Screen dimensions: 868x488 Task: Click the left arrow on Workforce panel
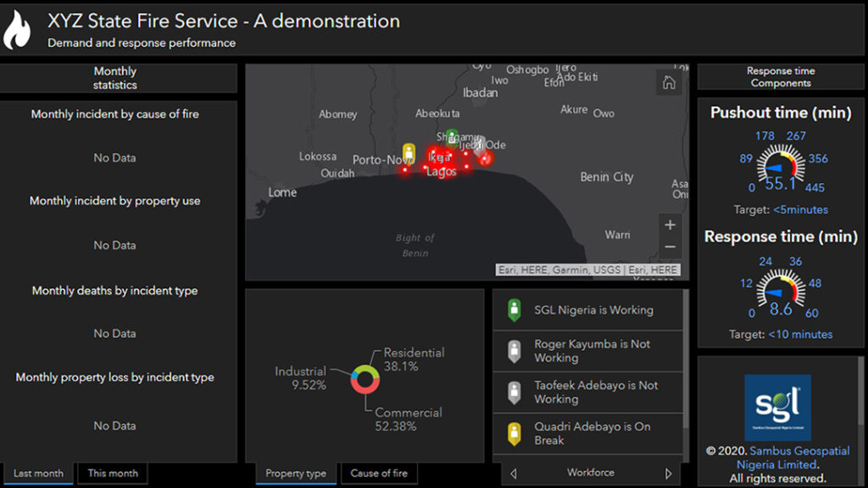(x=512, y=473)
